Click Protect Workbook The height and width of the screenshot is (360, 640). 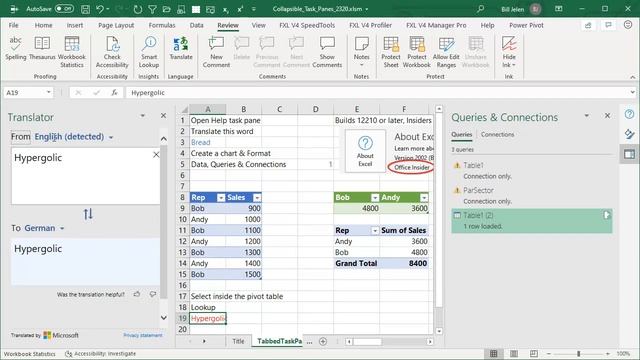pyautogui.click(x=417, y=52)
